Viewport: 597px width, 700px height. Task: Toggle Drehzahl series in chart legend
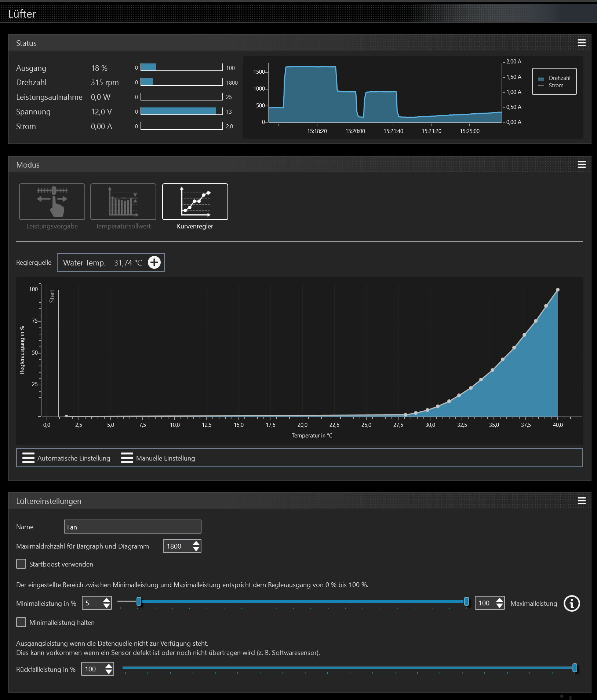pyautogui.click(x=555, y=78)
